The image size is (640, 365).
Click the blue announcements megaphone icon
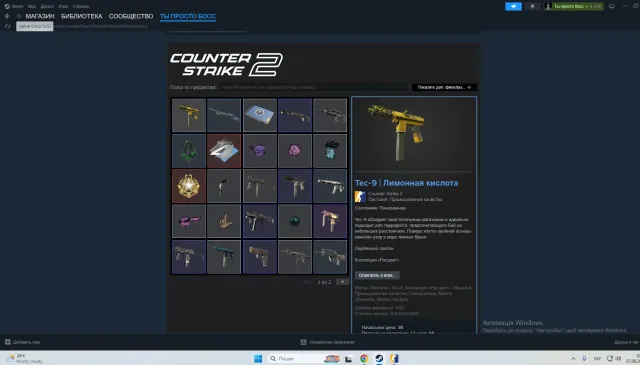(x=513, y=6)
